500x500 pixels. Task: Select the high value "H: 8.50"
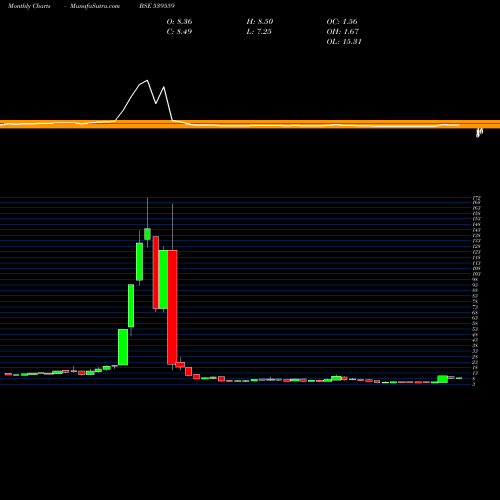(260, 22)
